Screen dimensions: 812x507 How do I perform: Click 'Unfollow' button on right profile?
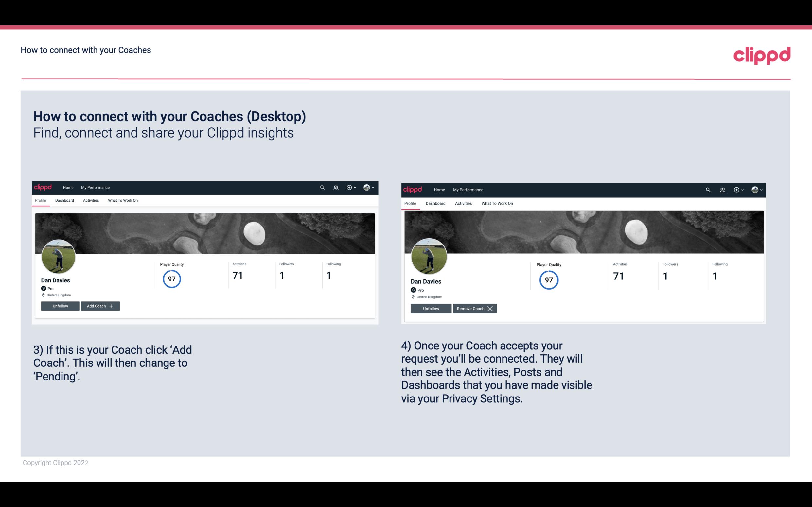[x=430, y=308]
